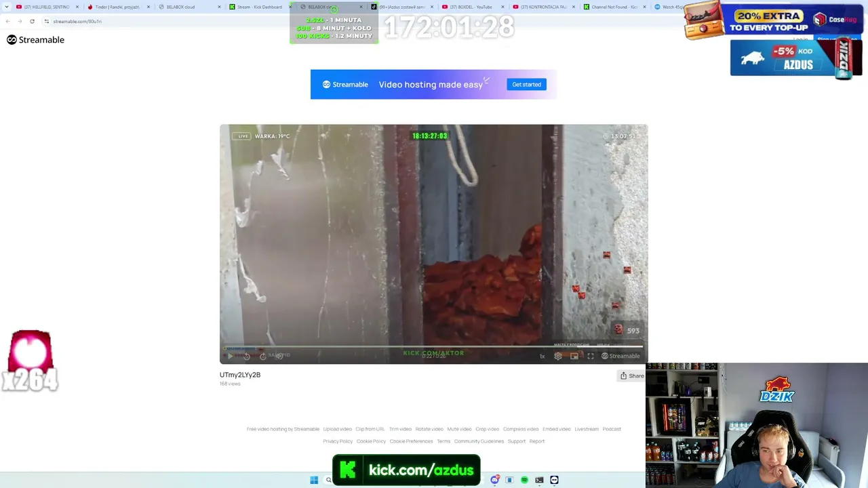Reload the Streamable page
The image size is (868, 488).
point(32,21)
